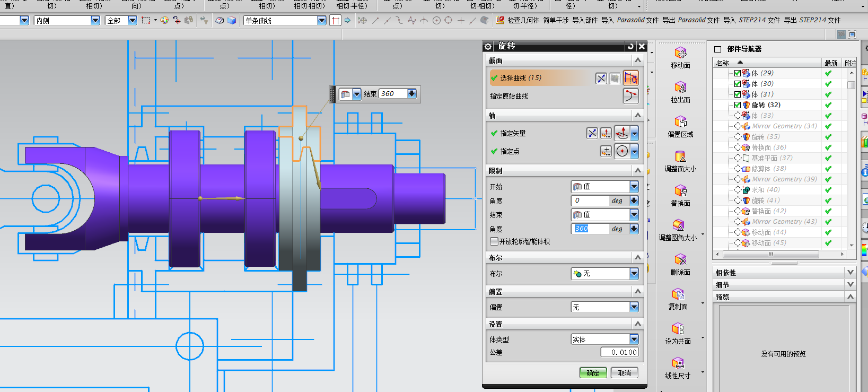Open the 偏置 (Offset) dropdown
This screenshot has height=392, width=868.
coord(634,307)
